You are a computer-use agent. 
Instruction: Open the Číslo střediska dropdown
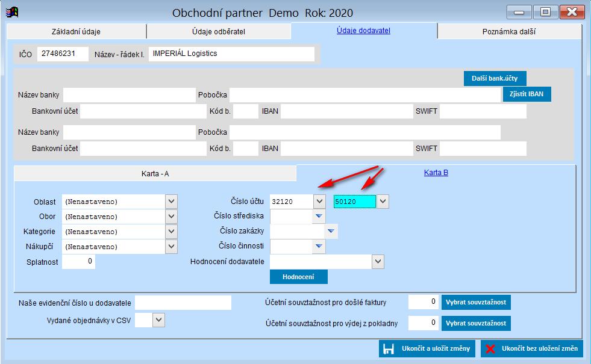pyautogui.click(x=319, y=216)
